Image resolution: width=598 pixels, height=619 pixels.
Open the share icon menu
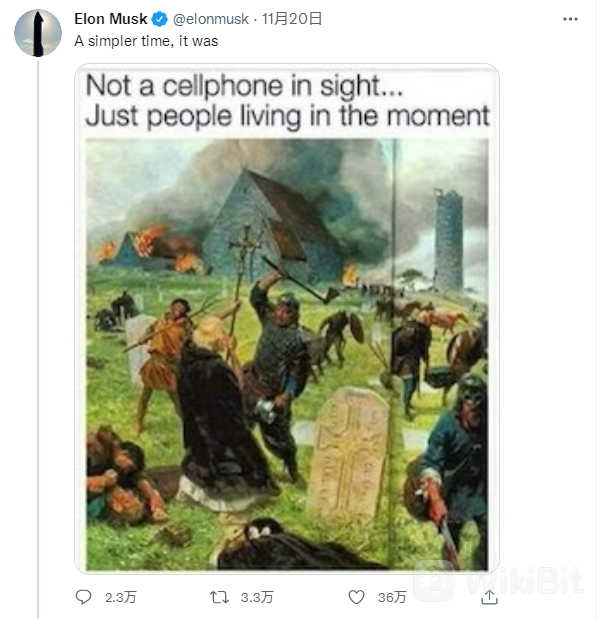tap(489, 597)
